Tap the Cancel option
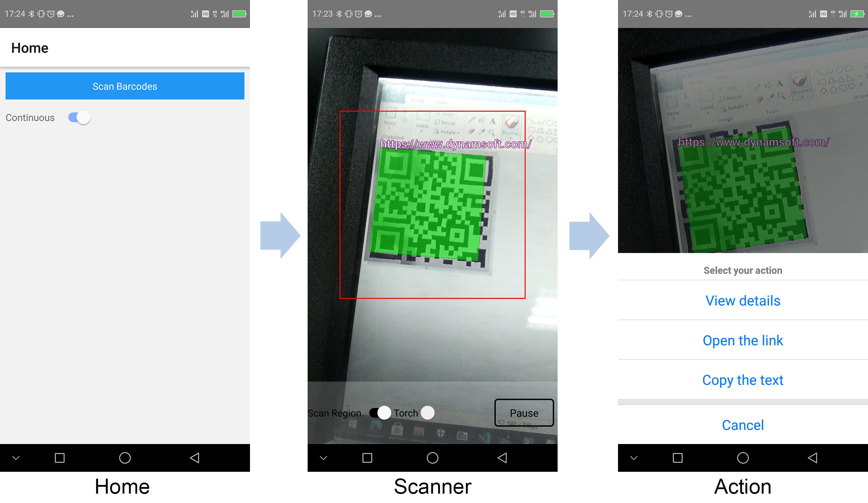Viewport: 868px width, 503px height. [743, 426]
